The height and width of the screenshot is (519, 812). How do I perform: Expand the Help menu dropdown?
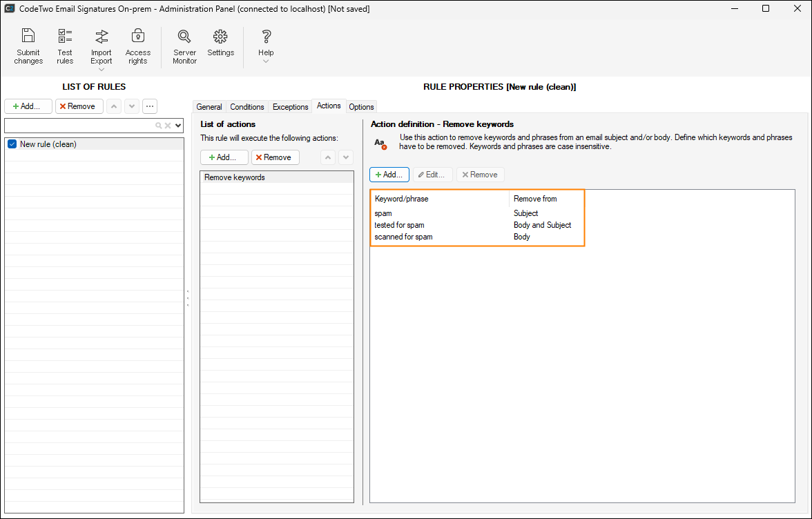point(266,61)
